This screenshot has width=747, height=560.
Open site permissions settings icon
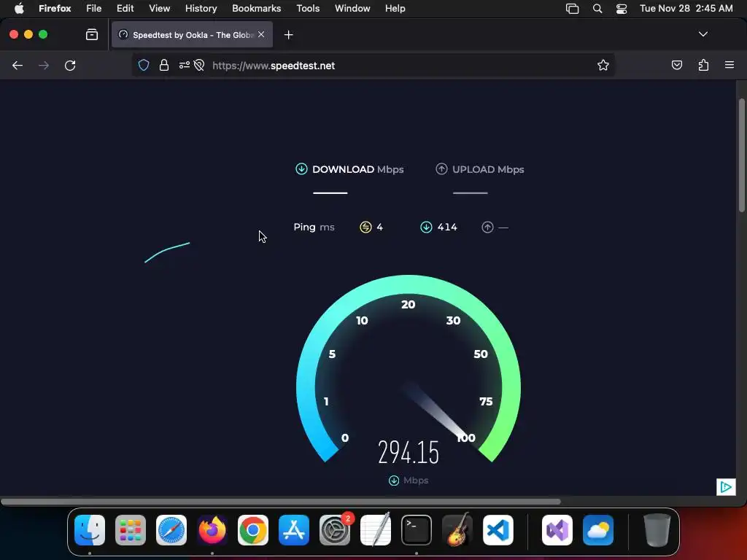[x=185, y=65]
